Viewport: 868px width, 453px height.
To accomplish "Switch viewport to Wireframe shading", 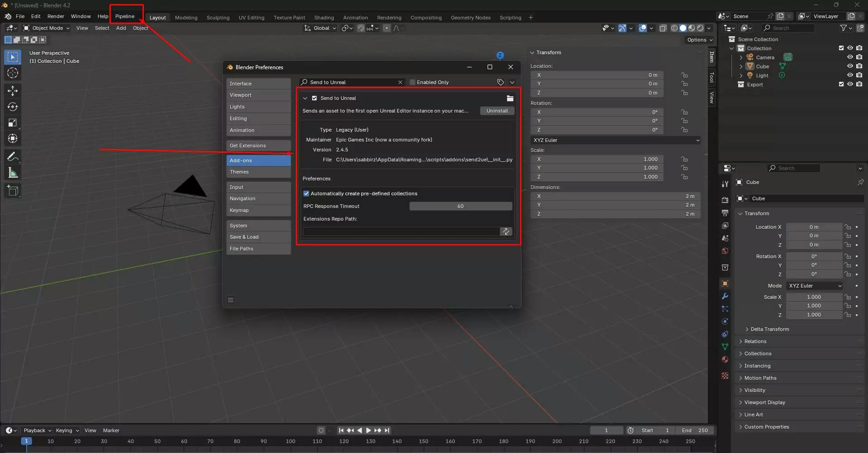I will [x=674, y=28].
